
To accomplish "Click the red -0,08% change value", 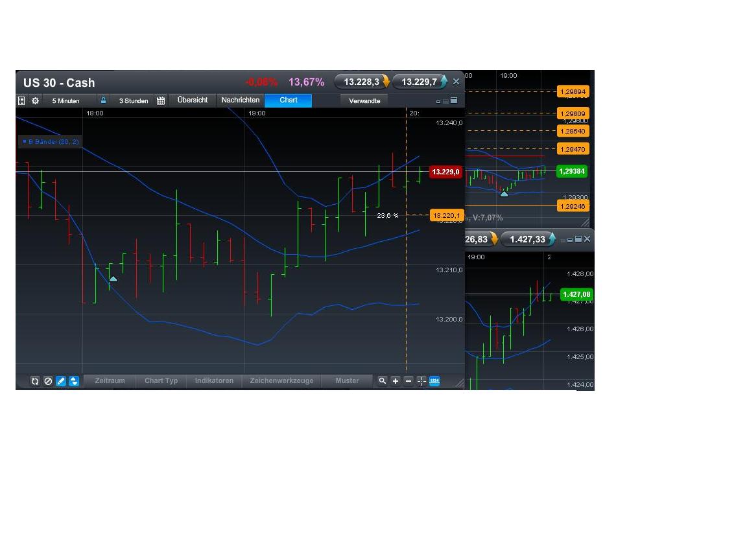I will point(261,82).
